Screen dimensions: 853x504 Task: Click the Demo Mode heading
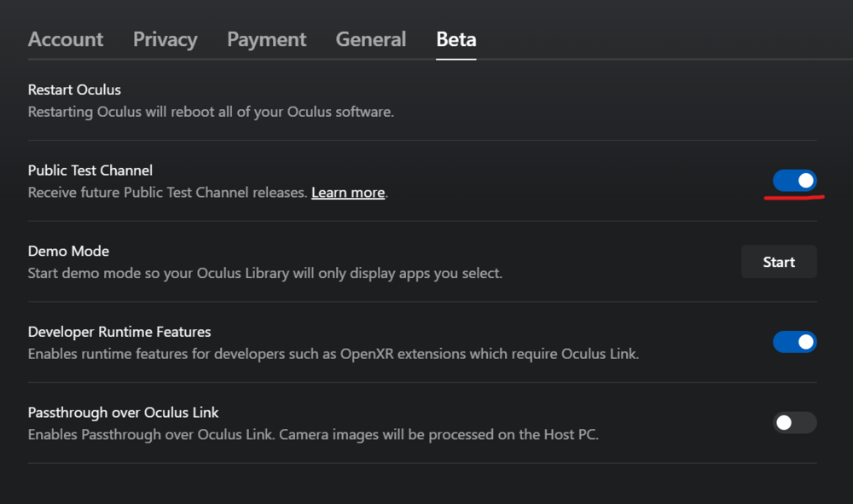68,251
